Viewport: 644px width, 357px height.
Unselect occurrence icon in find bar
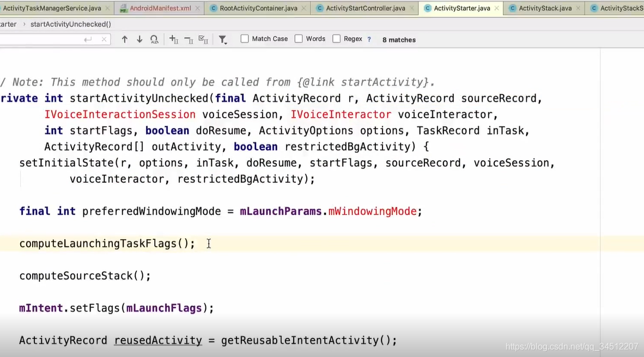coord(189,39)
